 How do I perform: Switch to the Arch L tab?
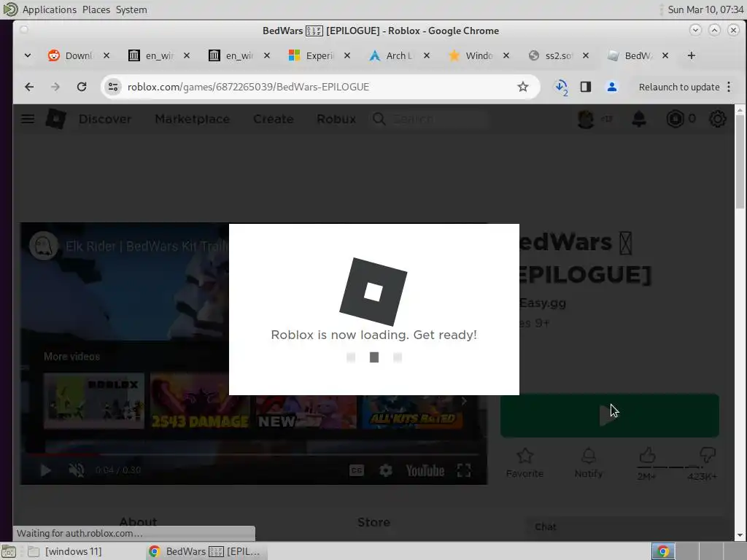click(x=392, y=55)
